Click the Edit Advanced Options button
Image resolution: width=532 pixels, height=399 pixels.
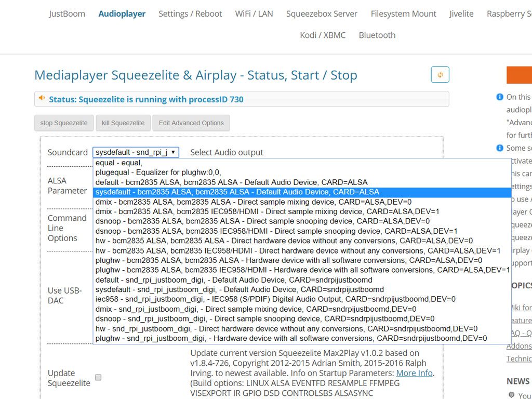click(191, 123)
